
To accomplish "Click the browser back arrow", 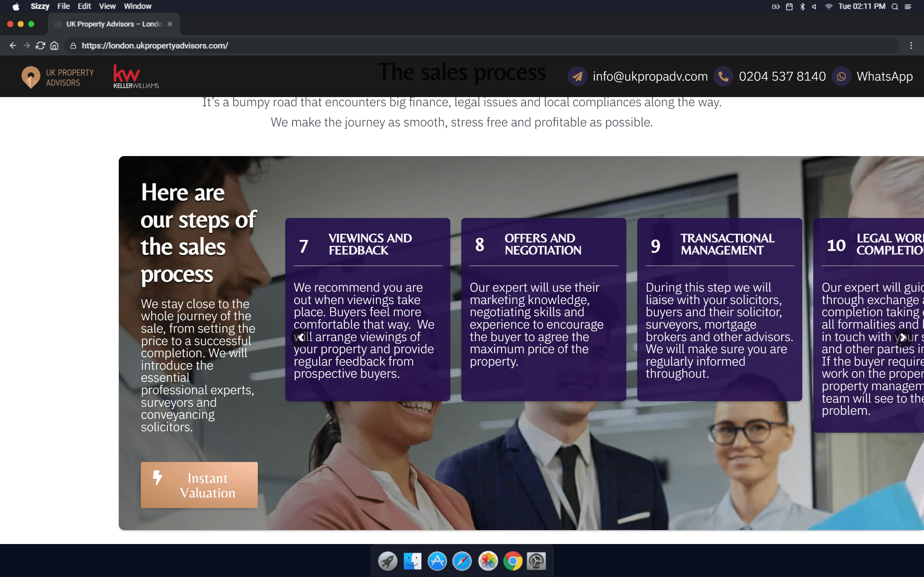I will coord(13,45).
